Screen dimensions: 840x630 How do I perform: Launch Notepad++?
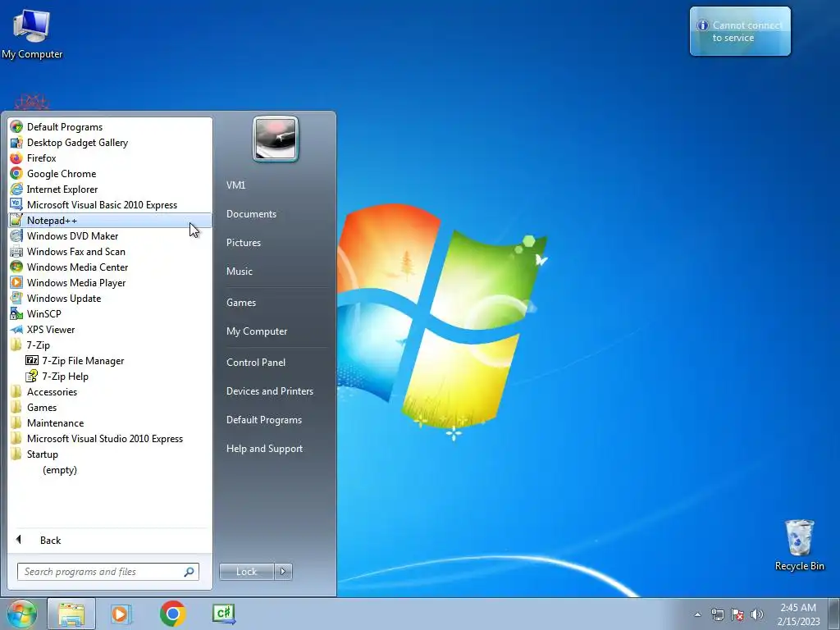110,220
